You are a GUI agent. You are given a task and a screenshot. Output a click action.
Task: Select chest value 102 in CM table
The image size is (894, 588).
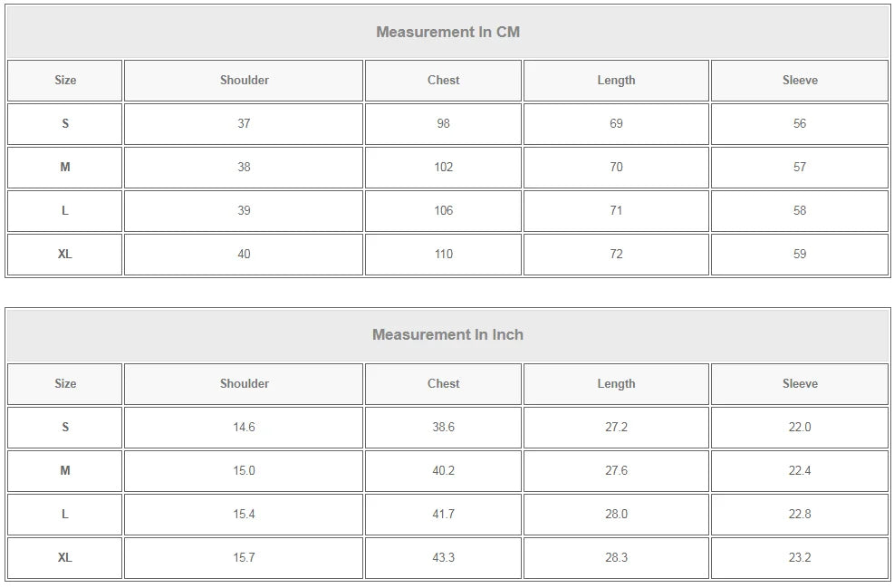coord(443,167)
